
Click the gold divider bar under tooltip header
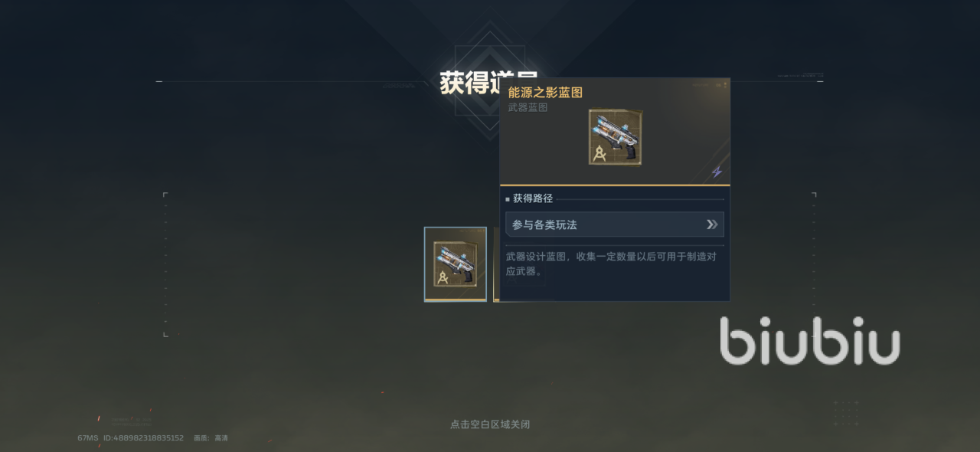tap(615, 185)
